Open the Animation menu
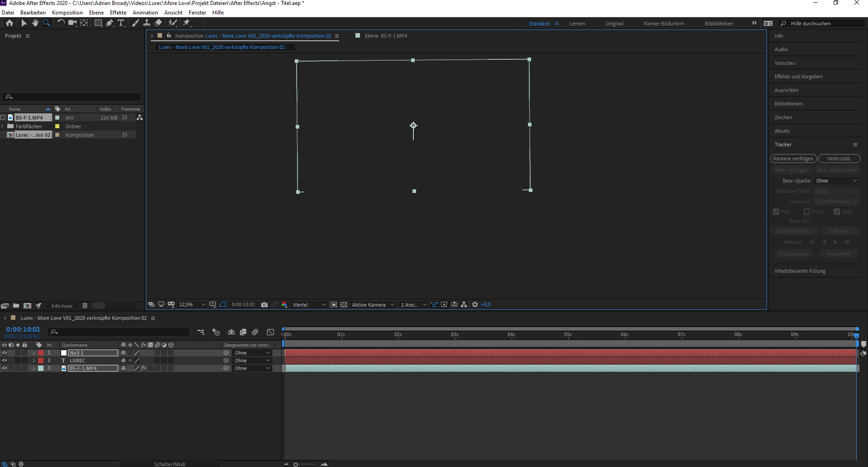868x467 pixels. 145,13
